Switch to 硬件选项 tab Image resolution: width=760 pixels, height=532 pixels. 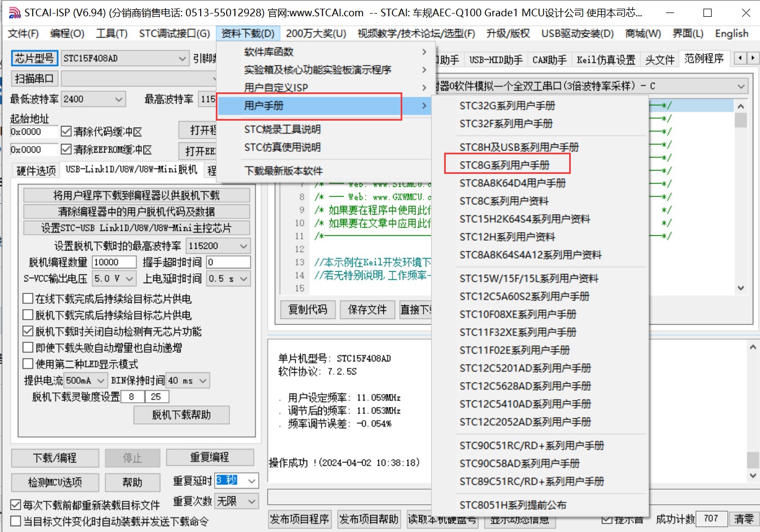click(x=36, y=171)
